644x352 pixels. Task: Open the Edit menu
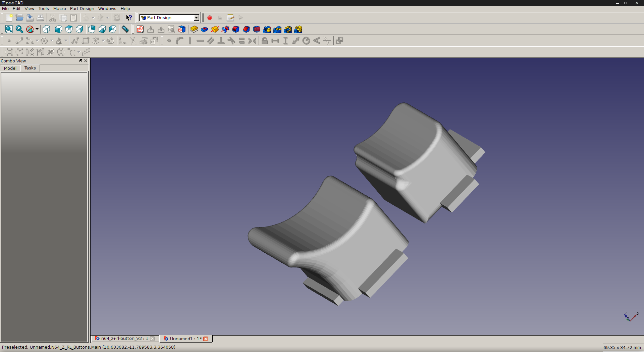pos(16,9)
